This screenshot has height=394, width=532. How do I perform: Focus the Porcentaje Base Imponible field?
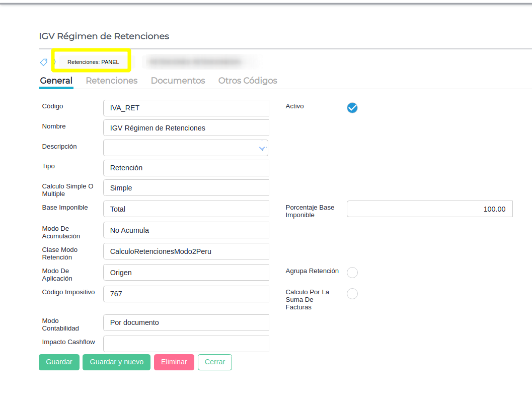[x=429, y=209]
